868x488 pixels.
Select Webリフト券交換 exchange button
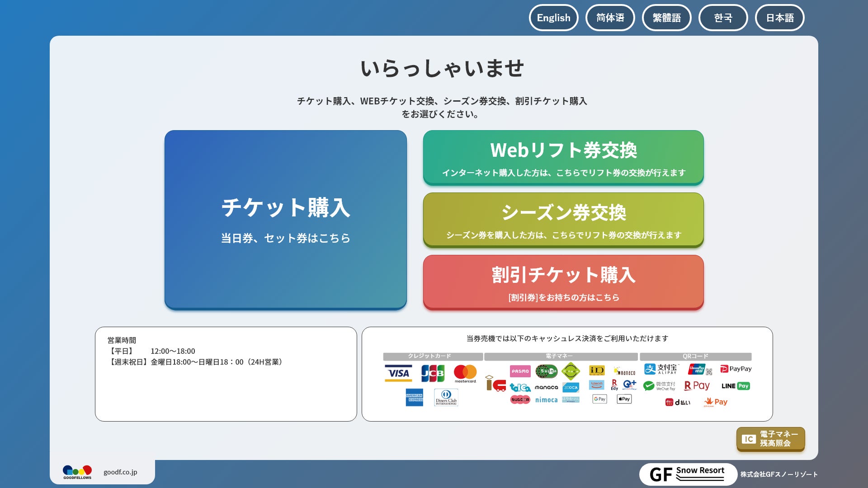(563, 157)
